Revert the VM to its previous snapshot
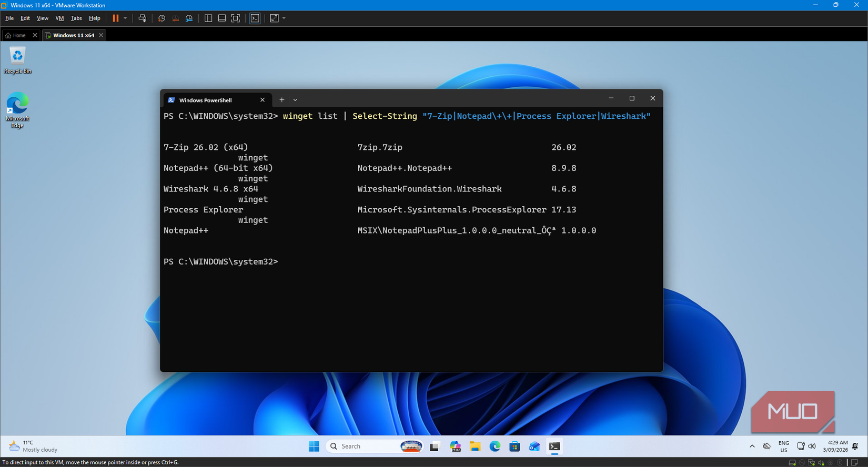 tap(175, 18)
